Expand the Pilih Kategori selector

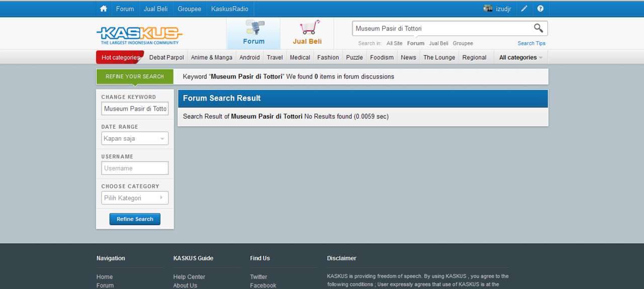tap(135, 198)
